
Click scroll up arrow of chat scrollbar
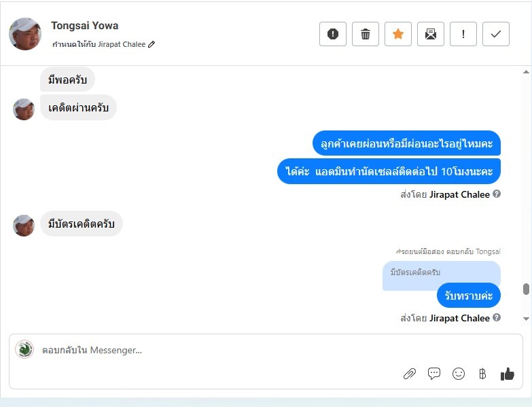click(x=526, y=72)
